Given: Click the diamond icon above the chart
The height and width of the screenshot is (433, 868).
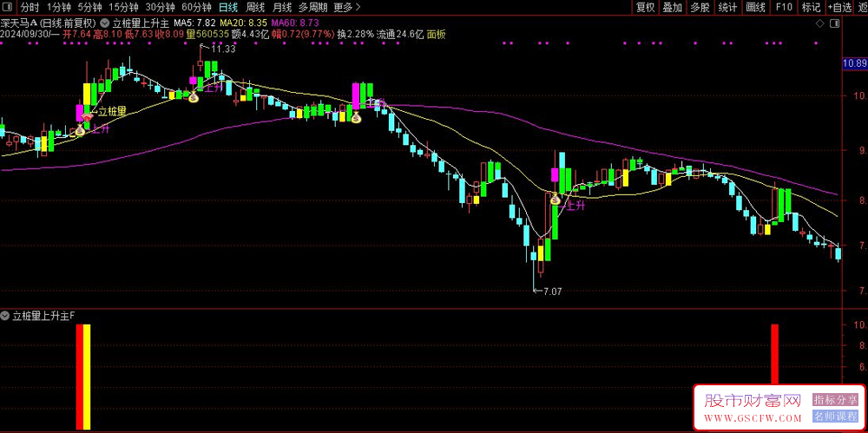Looking at the screenshot, I should point(821,23).
